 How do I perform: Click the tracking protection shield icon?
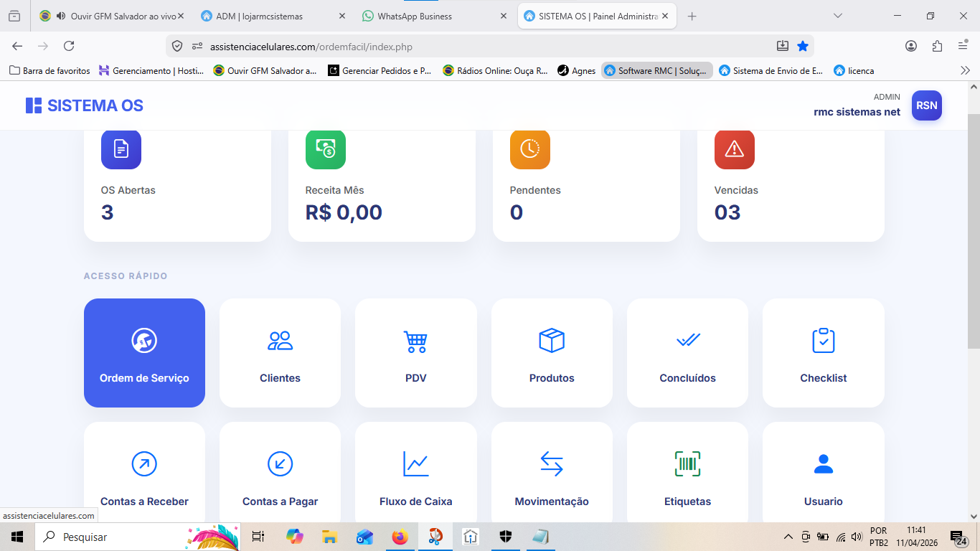[x=177, y=46]
